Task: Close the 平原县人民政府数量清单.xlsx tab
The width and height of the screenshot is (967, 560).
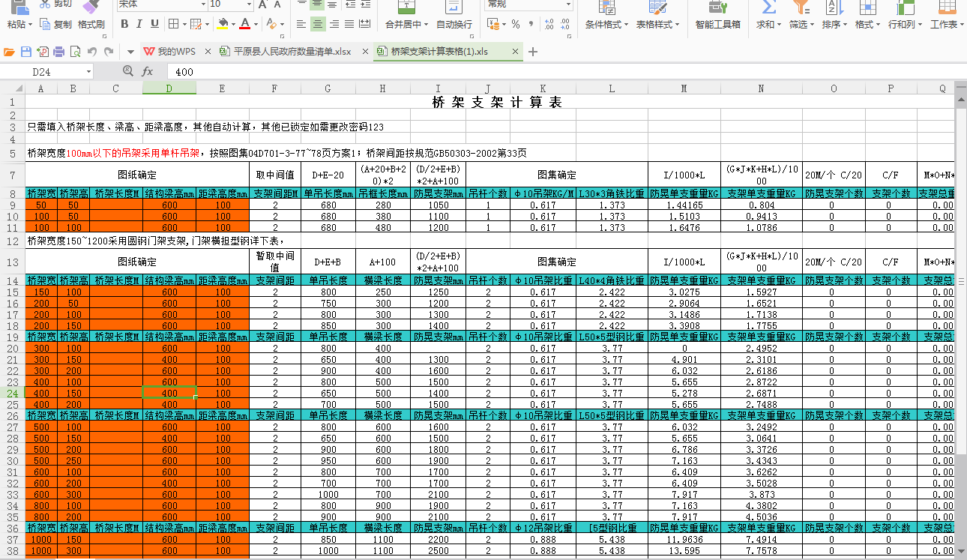Action: [365, 52]
